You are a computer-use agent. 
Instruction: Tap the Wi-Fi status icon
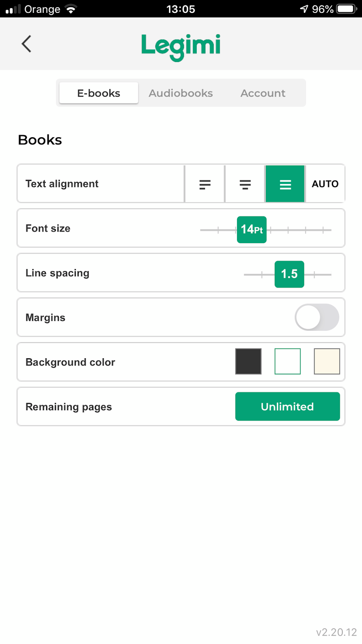[71, 9]
